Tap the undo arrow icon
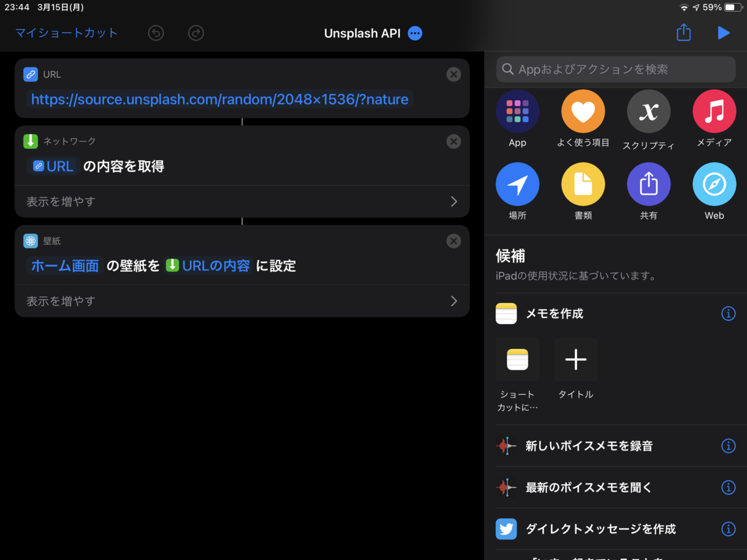747x560 pixels. [x=156, y=33]
